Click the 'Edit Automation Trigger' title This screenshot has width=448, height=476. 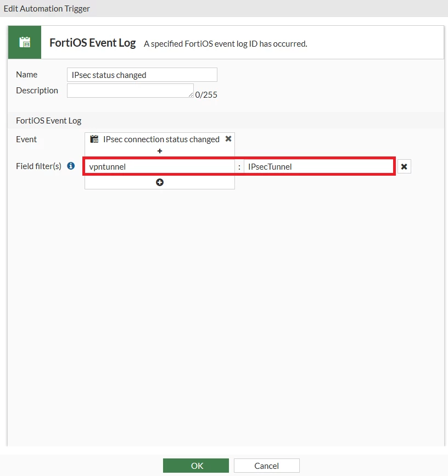[x=47, y=8]
